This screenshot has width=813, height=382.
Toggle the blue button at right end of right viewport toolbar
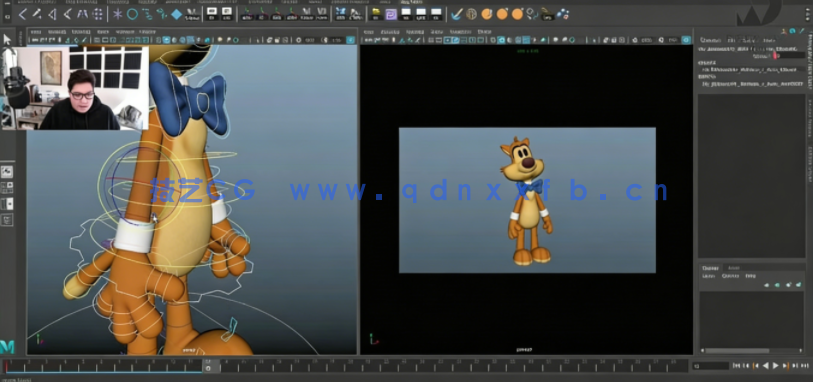click(x=686, y=40)
